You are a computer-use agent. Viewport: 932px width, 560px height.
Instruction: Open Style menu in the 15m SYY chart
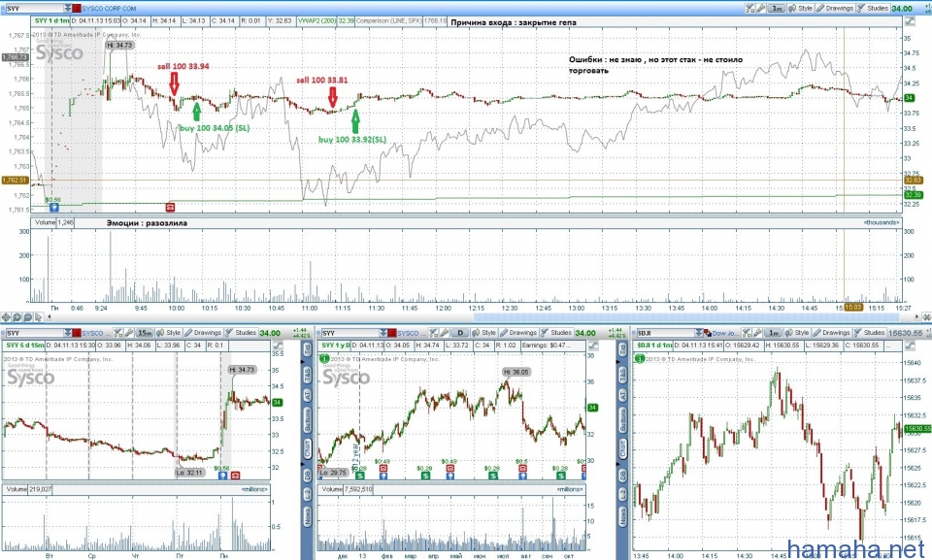[x=168, y=333]
